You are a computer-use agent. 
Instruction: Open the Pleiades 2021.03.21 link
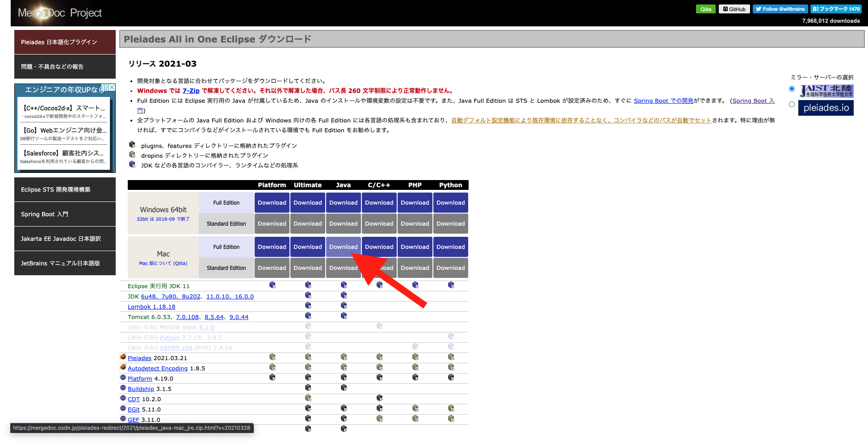click(139, 358)
